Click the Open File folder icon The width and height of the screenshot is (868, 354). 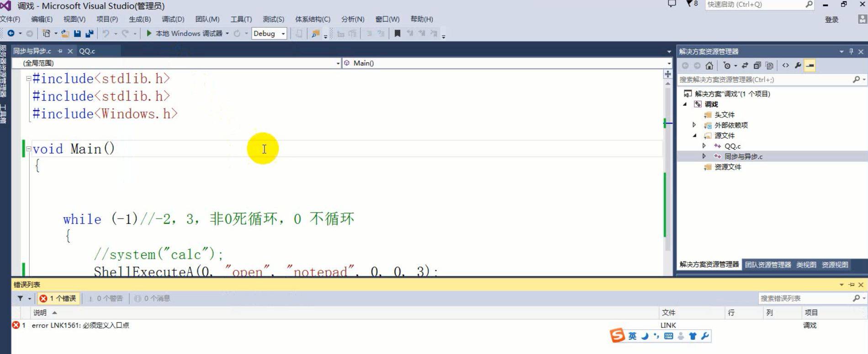pos(65,33)
